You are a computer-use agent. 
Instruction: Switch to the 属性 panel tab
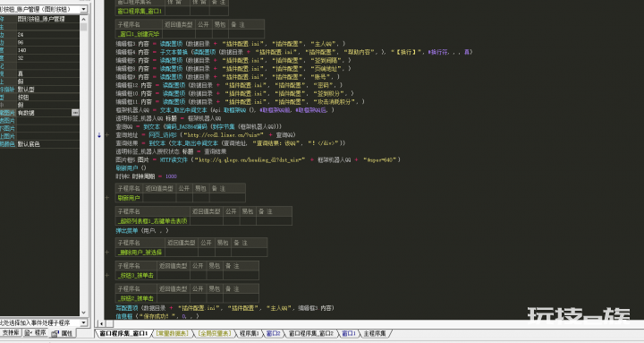(63, 333)
